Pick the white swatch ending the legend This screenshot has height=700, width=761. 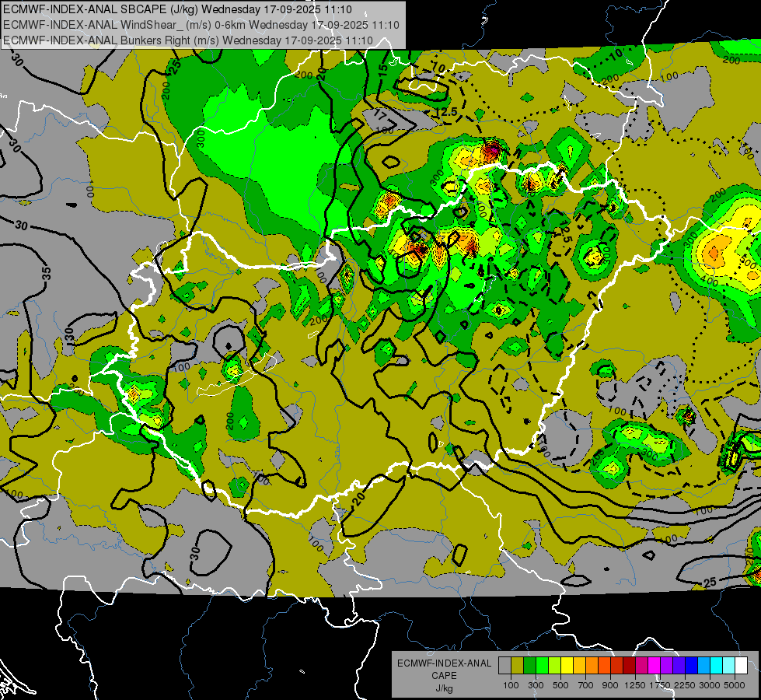[x=741, y=665]
